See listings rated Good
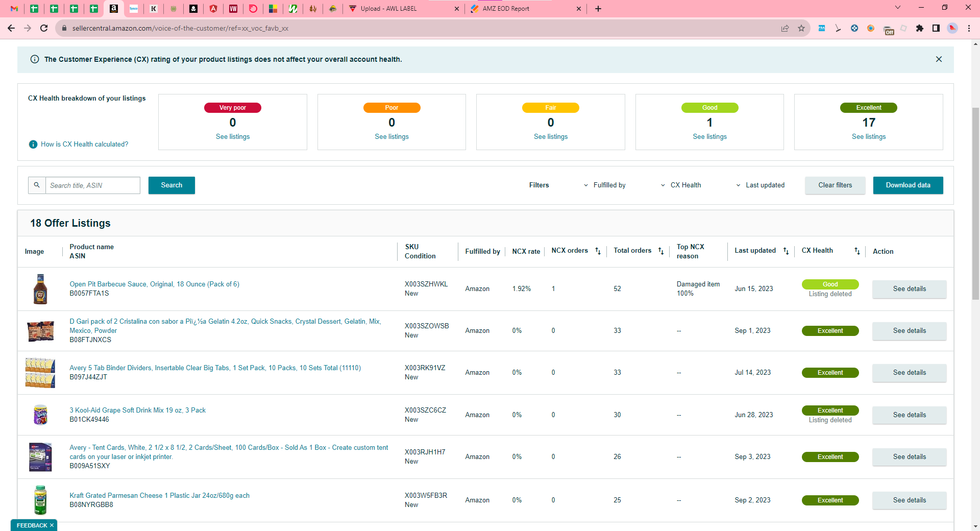980x531 pixels. (x=709, y=137)
